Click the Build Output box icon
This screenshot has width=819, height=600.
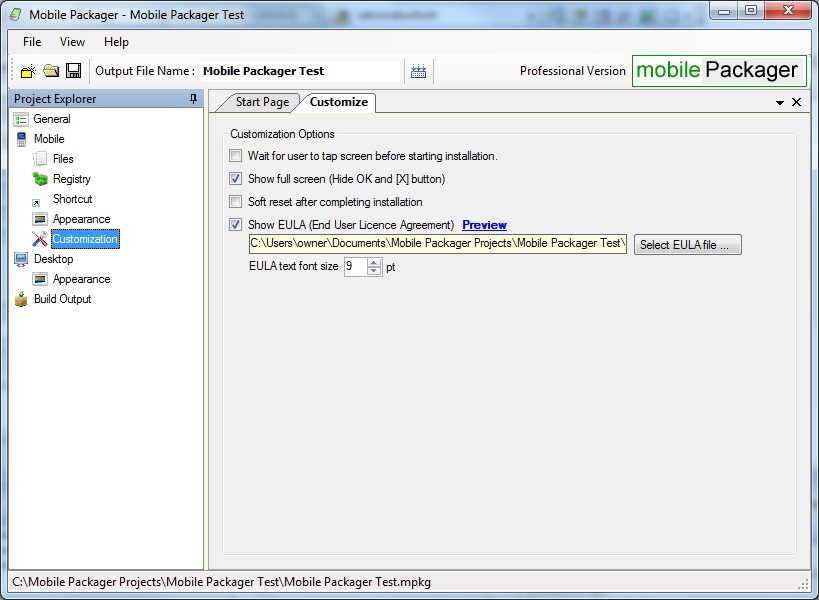pyautogui.click(x=21, y=299)
